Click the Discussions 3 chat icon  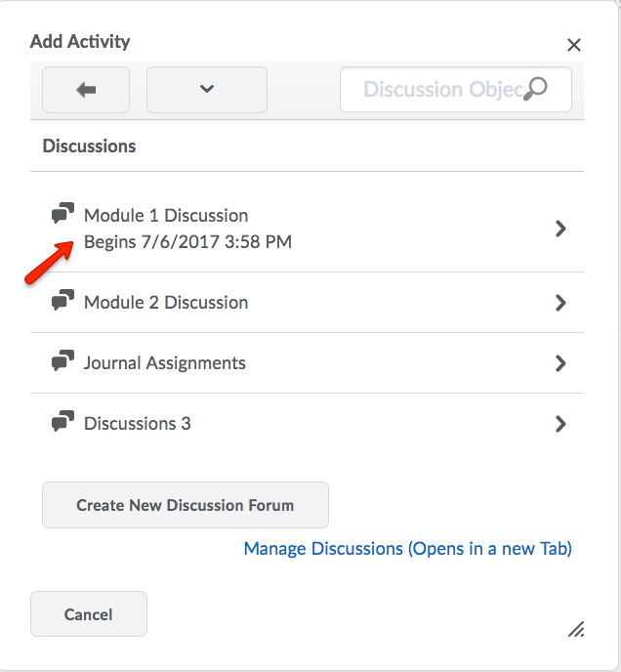[62, 423]
